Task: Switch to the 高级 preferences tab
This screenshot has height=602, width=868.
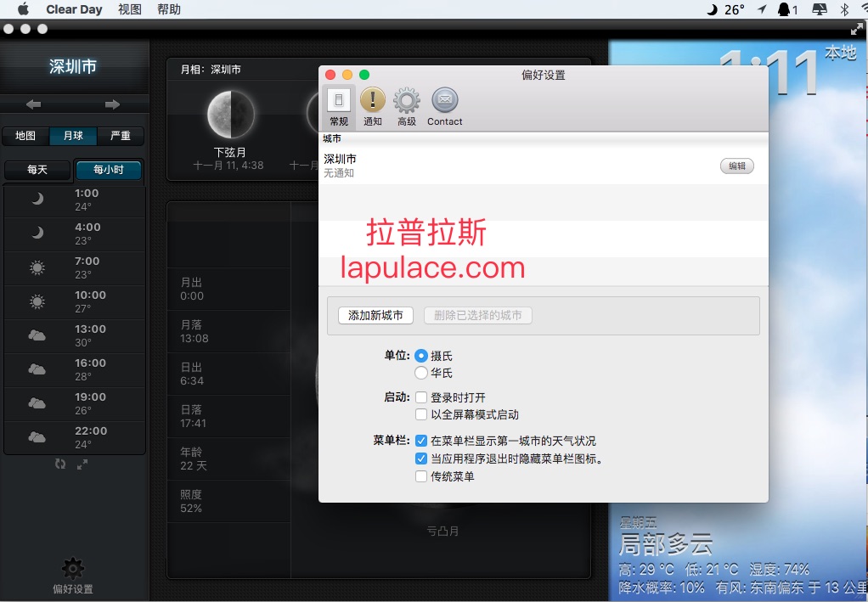Action: click(407, 107)
